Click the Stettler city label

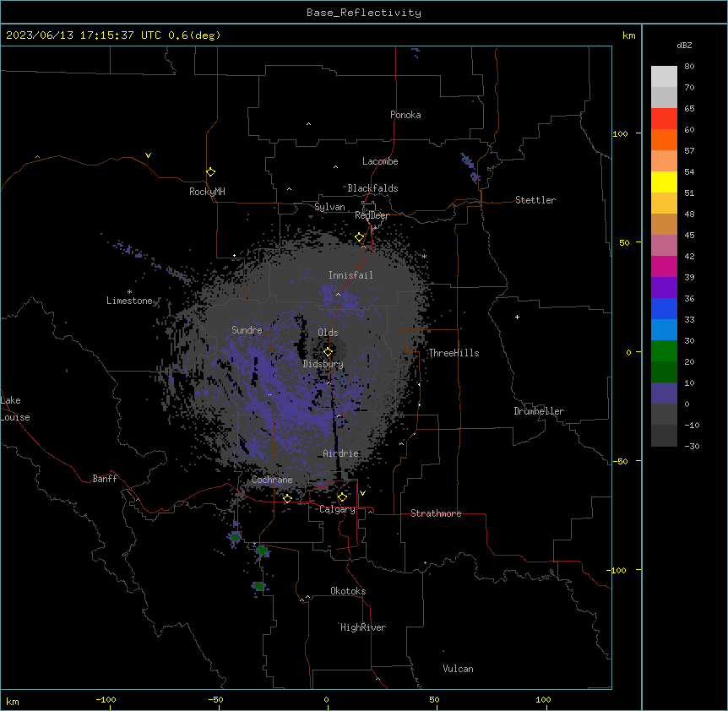coord(535,200)
